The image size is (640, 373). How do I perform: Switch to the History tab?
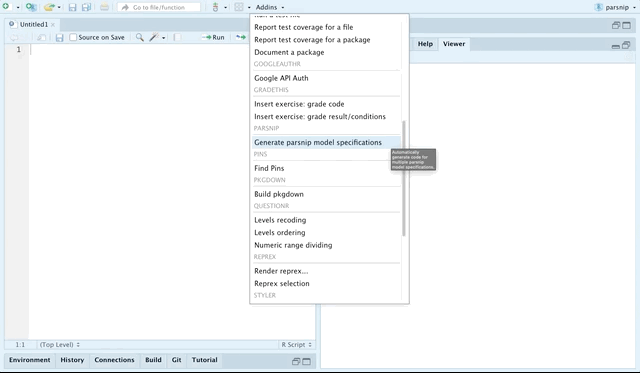coord(72,360)
